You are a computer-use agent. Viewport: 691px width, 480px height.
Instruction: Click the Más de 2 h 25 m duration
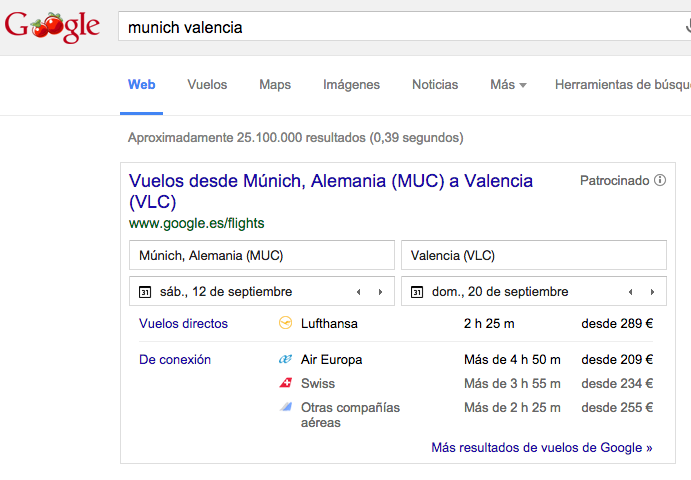(512, 407)
